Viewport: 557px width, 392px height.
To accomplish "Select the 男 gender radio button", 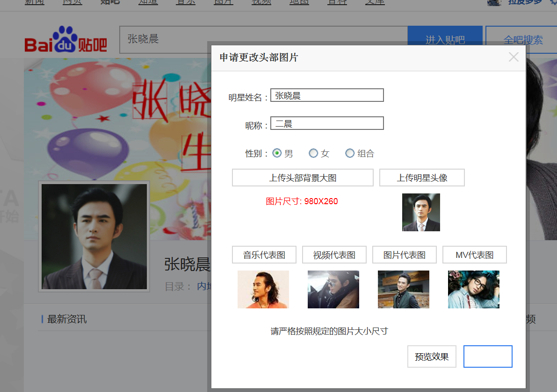I will [277, 153].
